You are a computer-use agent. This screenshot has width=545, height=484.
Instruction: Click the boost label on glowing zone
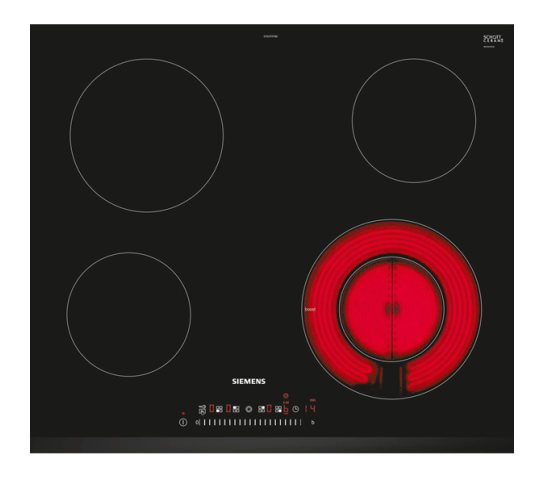310,309
